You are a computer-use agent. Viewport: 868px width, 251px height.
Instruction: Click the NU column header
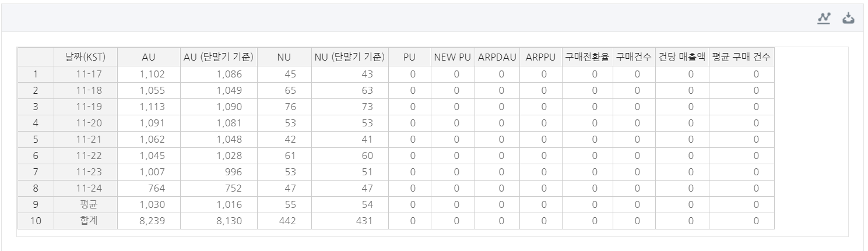pos(284,58)
